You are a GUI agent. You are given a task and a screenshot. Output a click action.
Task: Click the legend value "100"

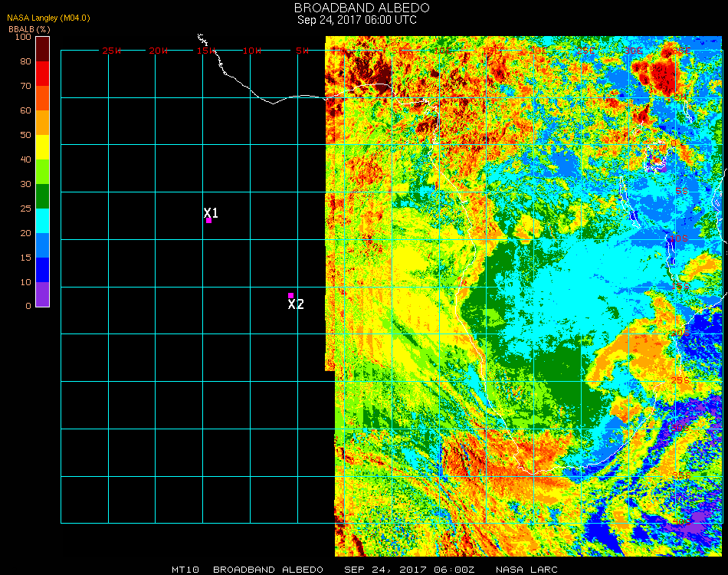tap(23, 37)
